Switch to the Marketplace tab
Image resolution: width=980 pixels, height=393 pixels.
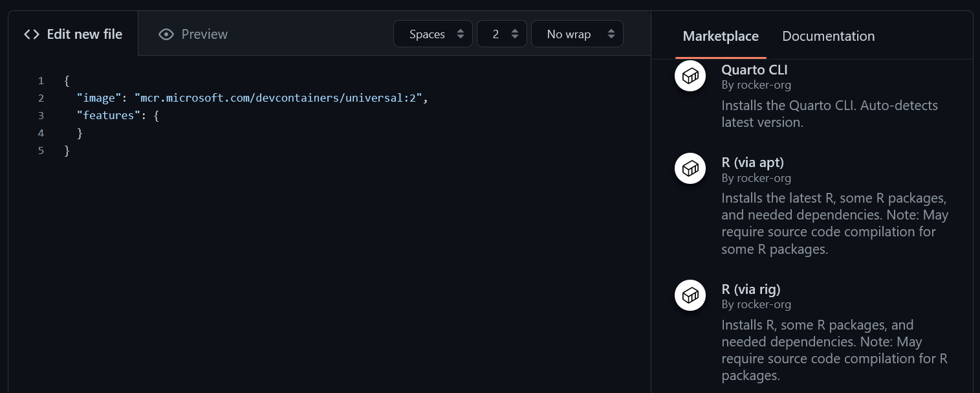(x=720, y=36)
